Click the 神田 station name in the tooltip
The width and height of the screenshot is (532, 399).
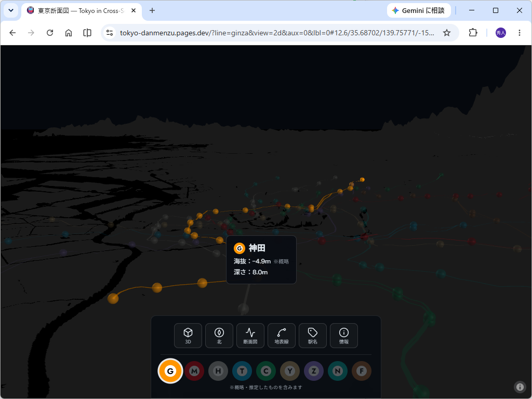tap(257, 248)
